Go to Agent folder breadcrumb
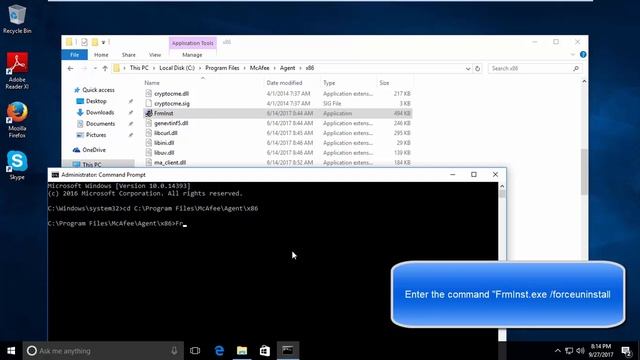Image resolution: width=640 pixels, height=360 pixels. coord(287,68)
